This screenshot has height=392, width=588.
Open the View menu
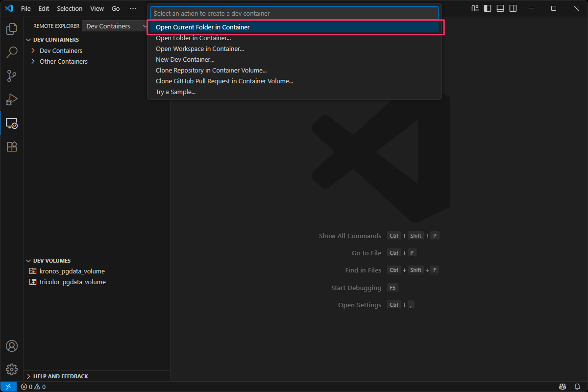[97, 8]
